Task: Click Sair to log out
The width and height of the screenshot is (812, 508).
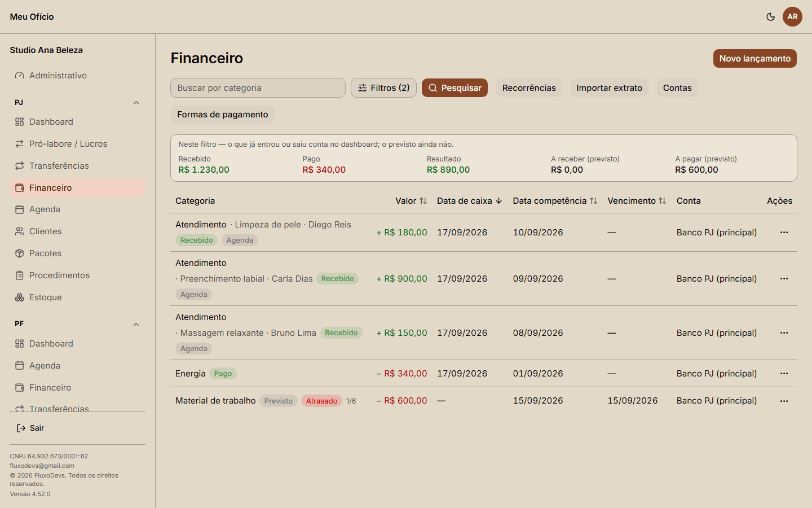Action: pyautogui.click(x=77, y=428)
